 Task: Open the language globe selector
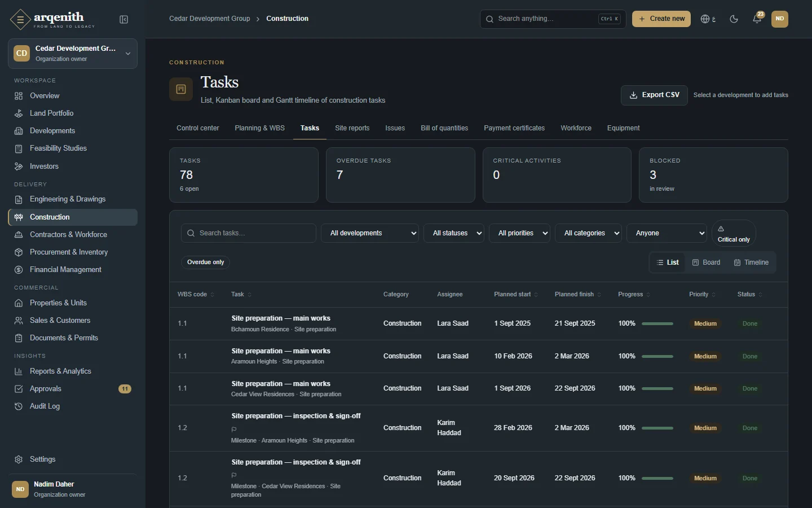708,19
